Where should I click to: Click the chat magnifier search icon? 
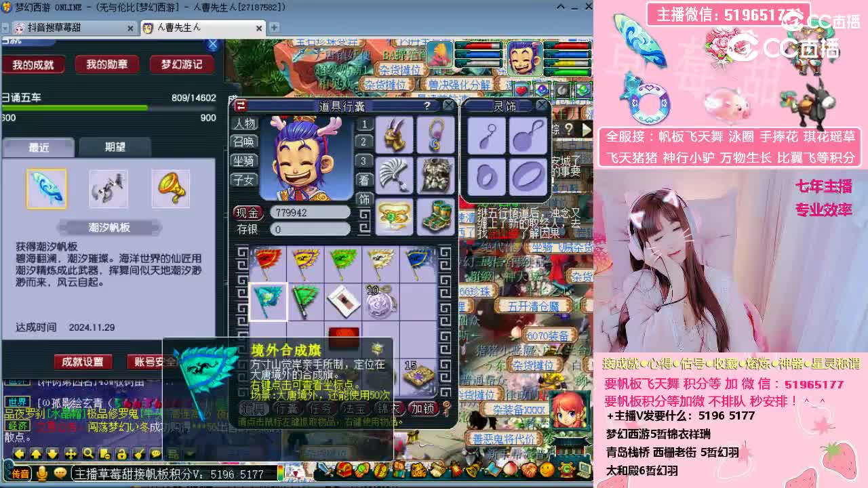[87, 453]
